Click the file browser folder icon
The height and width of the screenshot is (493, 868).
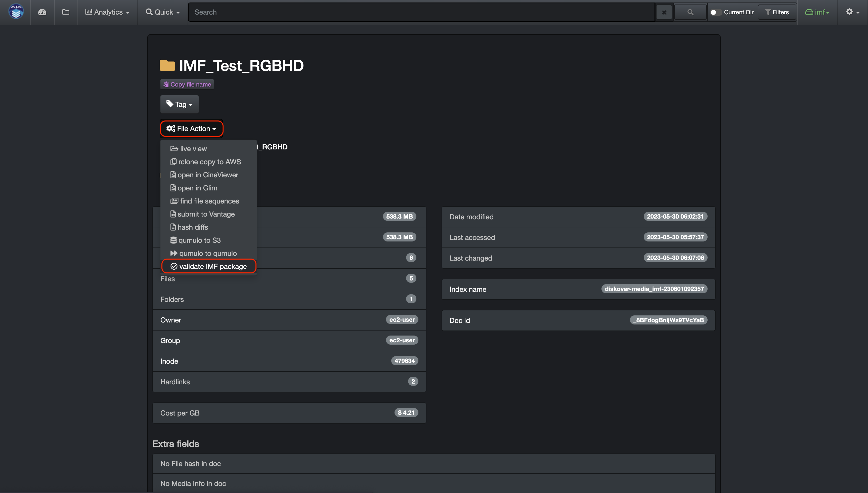(65, 12)
